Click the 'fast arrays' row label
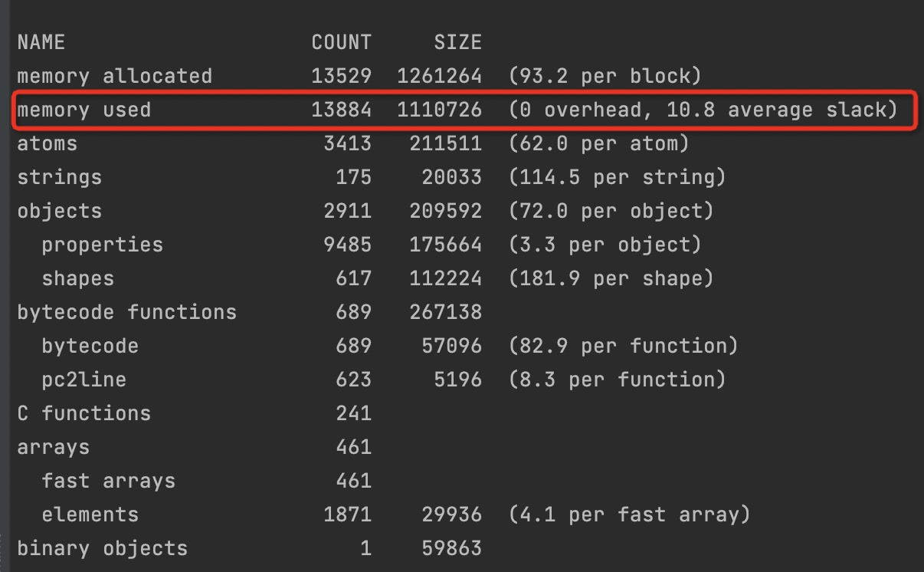Screen dimensions: 924x572 108,481
